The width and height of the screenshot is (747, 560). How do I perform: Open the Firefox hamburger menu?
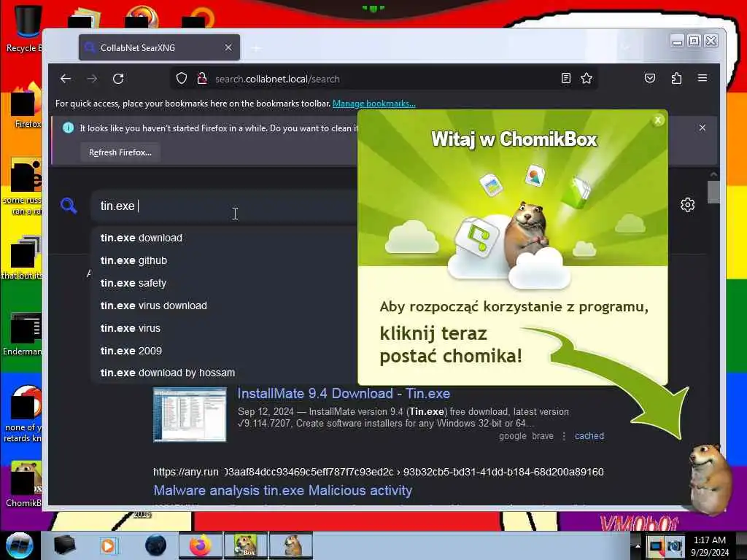[x=703, y=78]
